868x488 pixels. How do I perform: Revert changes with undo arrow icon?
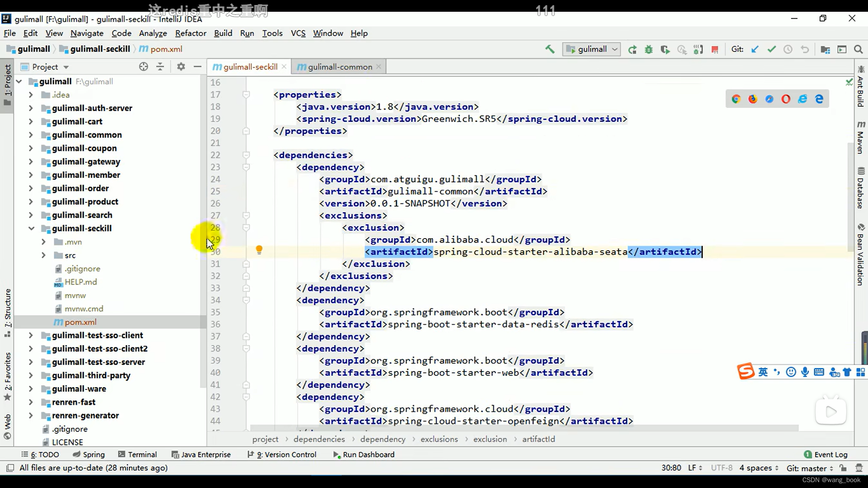805,49
